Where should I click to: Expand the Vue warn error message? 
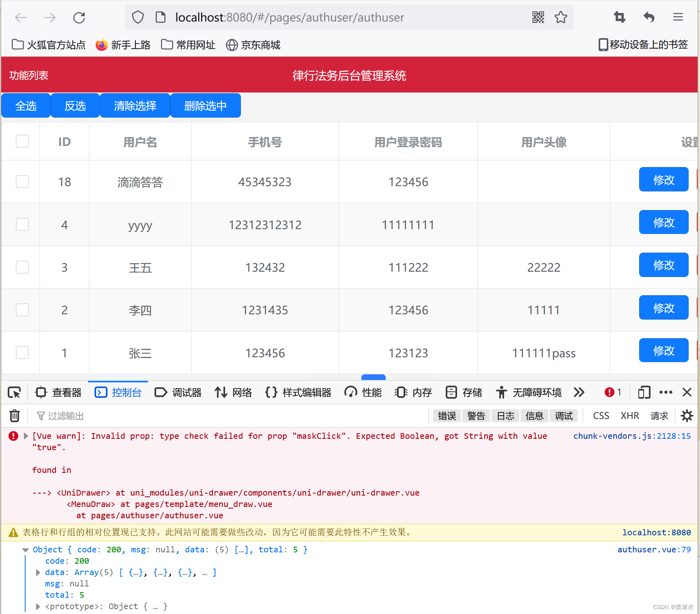(26, 436)
